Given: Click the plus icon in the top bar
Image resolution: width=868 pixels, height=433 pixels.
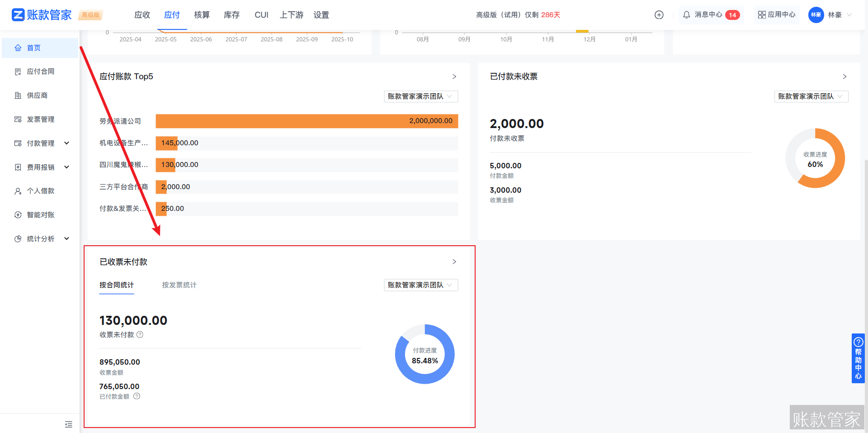Looking at the screenshot, I should [x=659, y=14].
